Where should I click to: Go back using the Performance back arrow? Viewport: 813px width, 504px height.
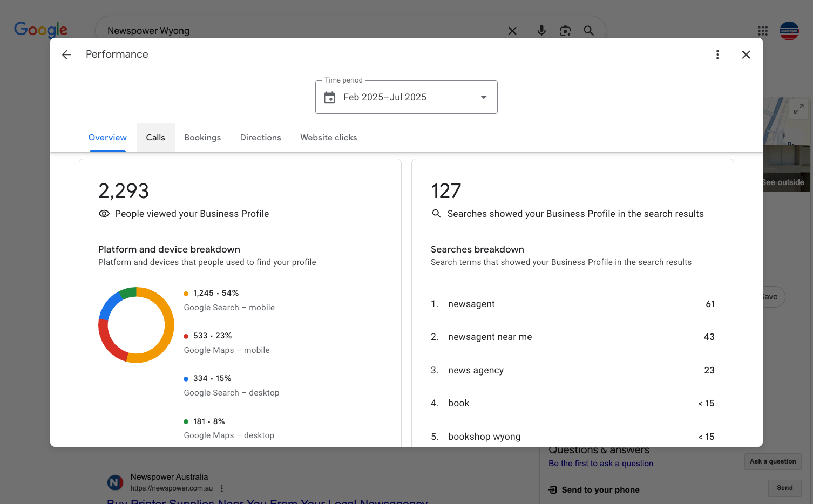(x=67, y=55)
